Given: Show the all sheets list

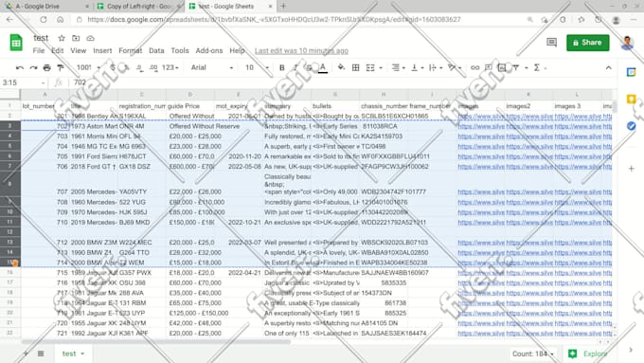Looking at the screenshot, I should pyautogui.click(x=41, y=354).
